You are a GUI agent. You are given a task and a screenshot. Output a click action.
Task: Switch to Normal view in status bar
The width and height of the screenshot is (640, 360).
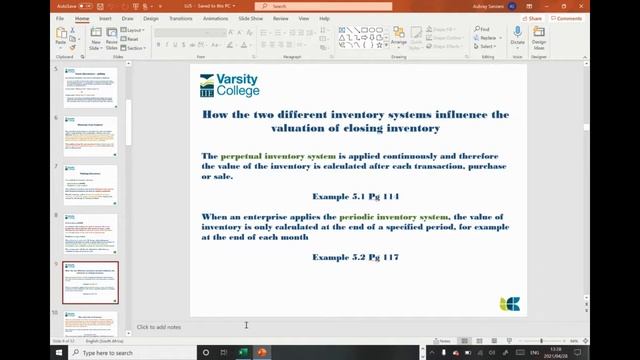point(464,341)
